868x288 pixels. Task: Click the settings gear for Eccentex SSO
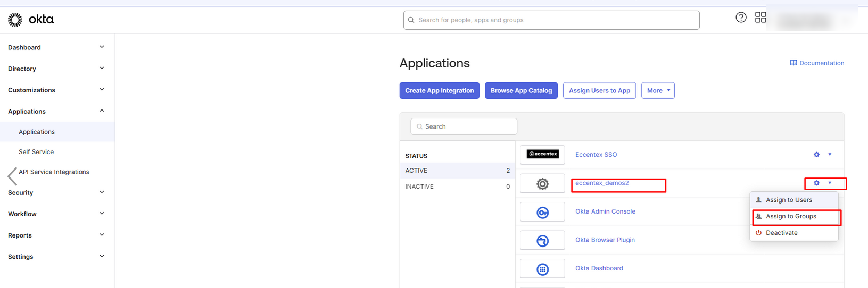point(816,155)
